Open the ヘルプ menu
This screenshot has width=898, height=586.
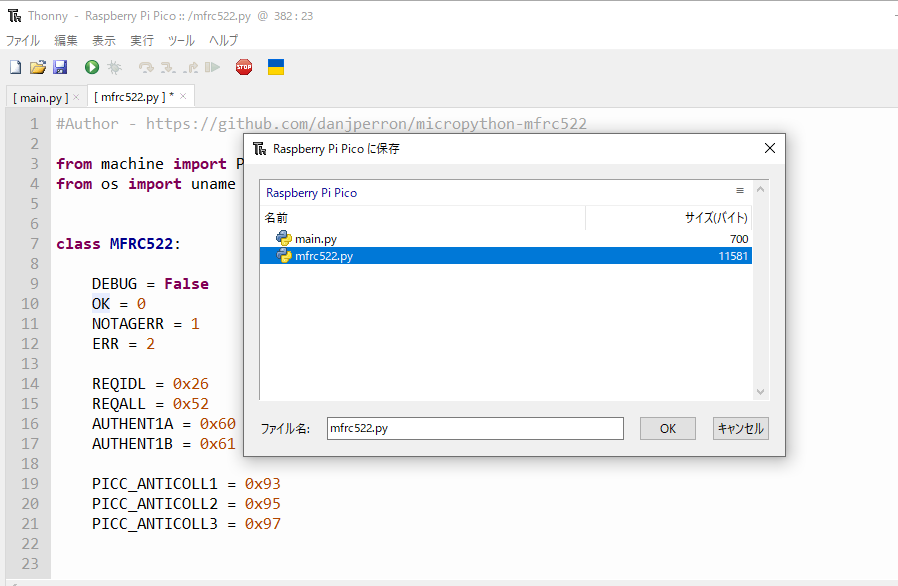coord(223,41)
